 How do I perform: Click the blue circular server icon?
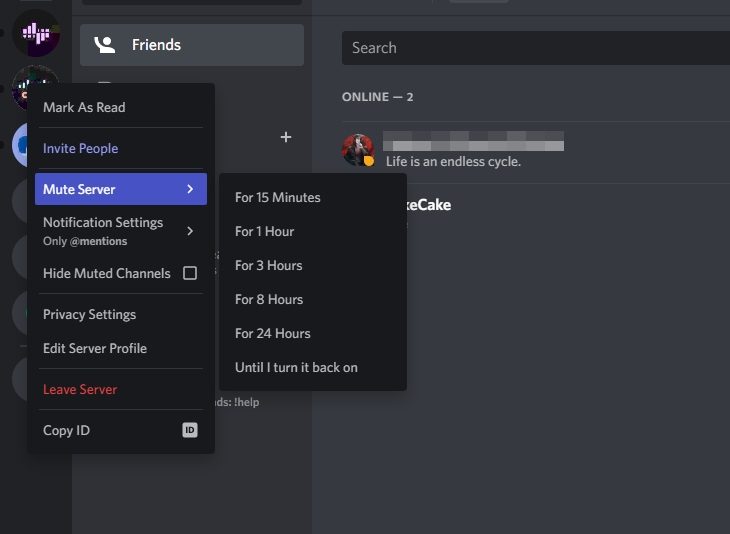[x=20, y=145]
